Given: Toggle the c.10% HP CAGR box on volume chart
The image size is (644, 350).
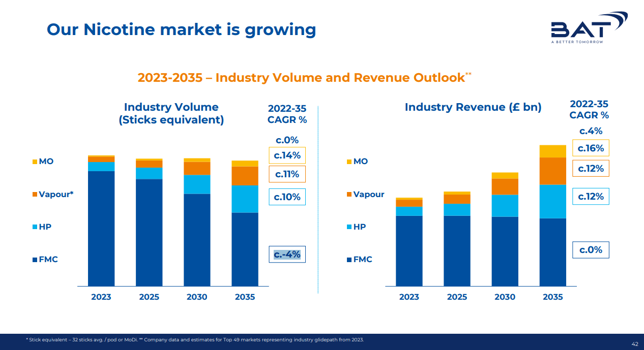Looking at the screenshot, I should click(287, 196).
